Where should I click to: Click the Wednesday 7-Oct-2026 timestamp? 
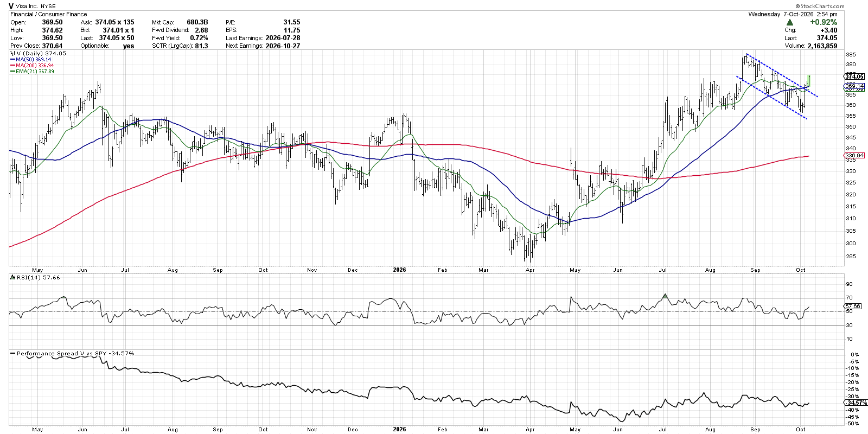[x=793, y=14]
